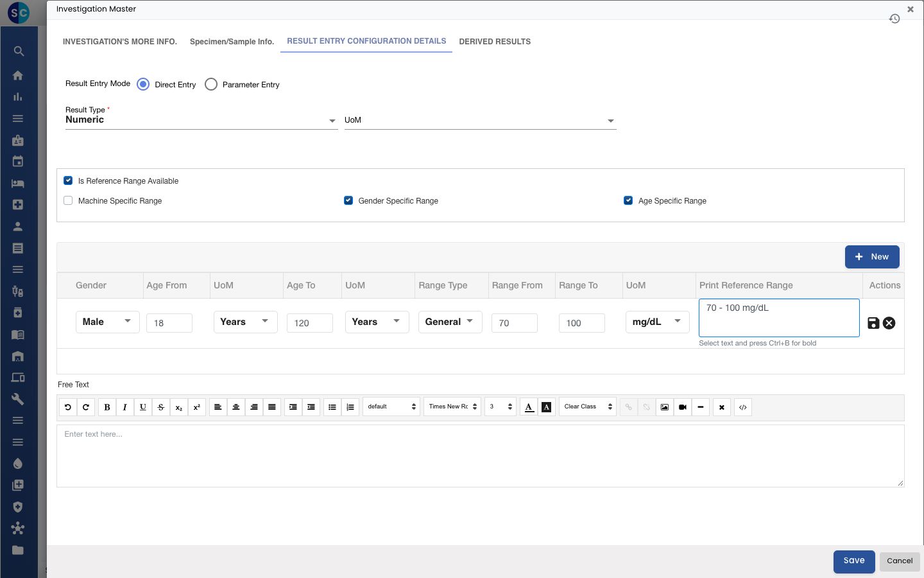Toggle underline formatting in the editor
Screen dimensions: 924x578
point(143,407)
